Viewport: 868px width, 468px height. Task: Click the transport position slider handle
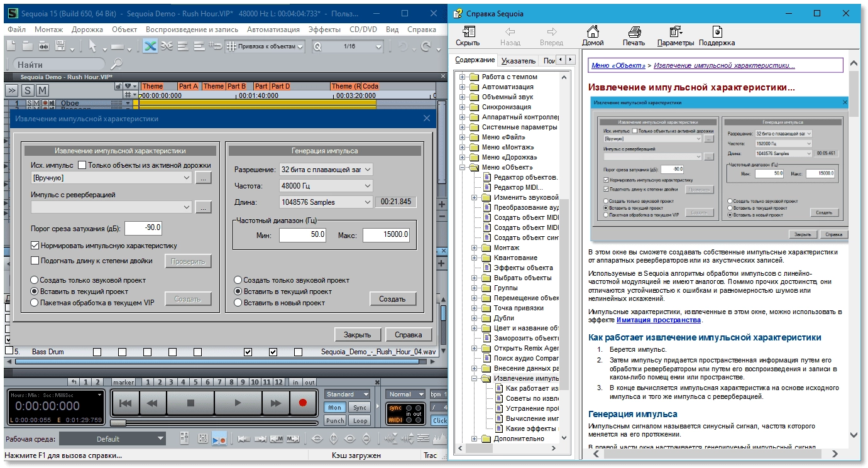pos(118,423)
